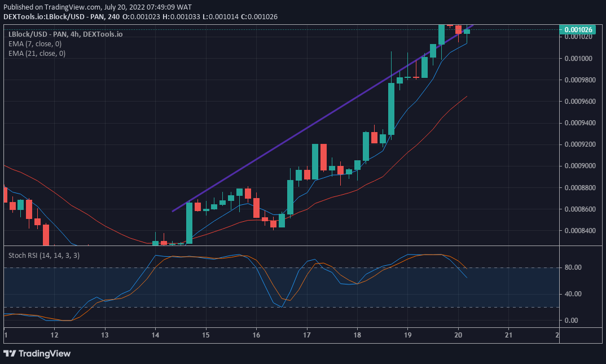Click the 0.0009000 price axis label
The image size is (606, 364).
[x=580, y=166]
